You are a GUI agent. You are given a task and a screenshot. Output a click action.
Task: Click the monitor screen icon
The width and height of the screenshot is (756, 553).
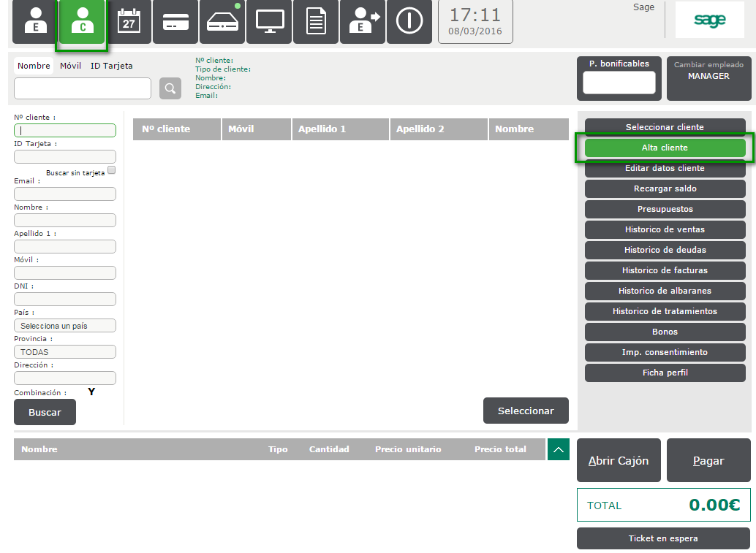click(269, 23)
